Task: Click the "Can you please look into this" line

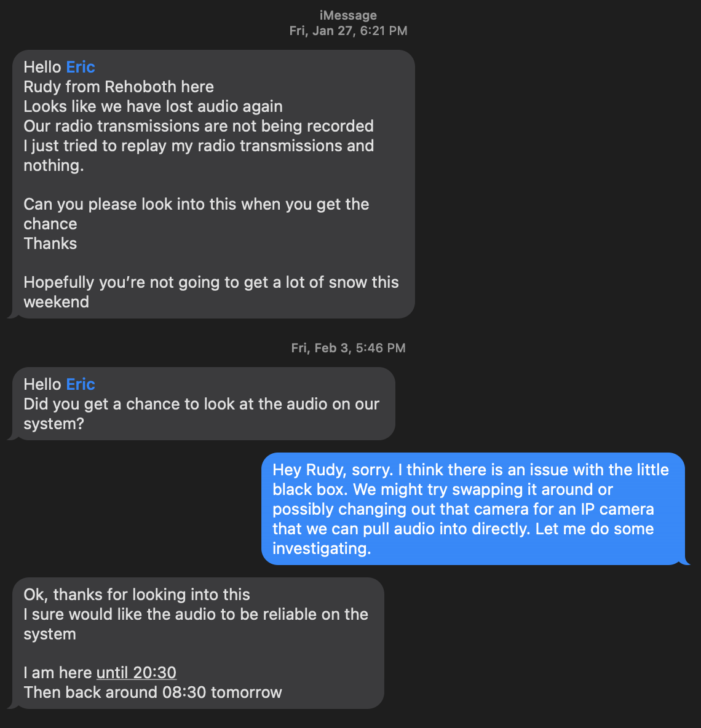Action: [196, 204]
